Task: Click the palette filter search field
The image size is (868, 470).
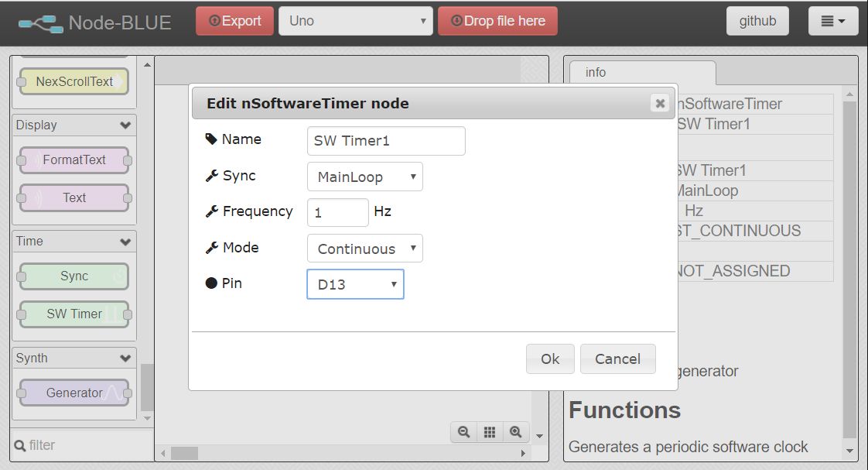Action: click(x=82, y=445)
